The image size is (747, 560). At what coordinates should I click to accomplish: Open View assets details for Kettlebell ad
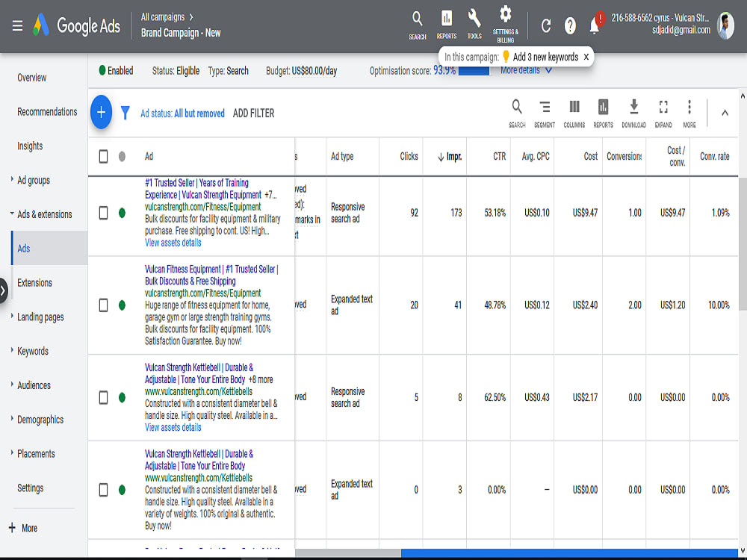point(173,428)
